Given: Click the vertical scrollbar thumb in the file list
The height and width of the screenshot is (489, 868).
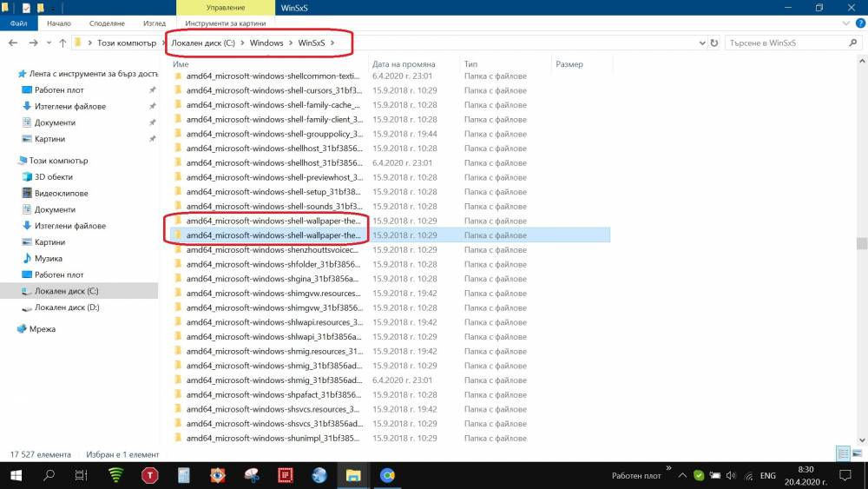Looking at the screenshot, I should pos(861,243).
